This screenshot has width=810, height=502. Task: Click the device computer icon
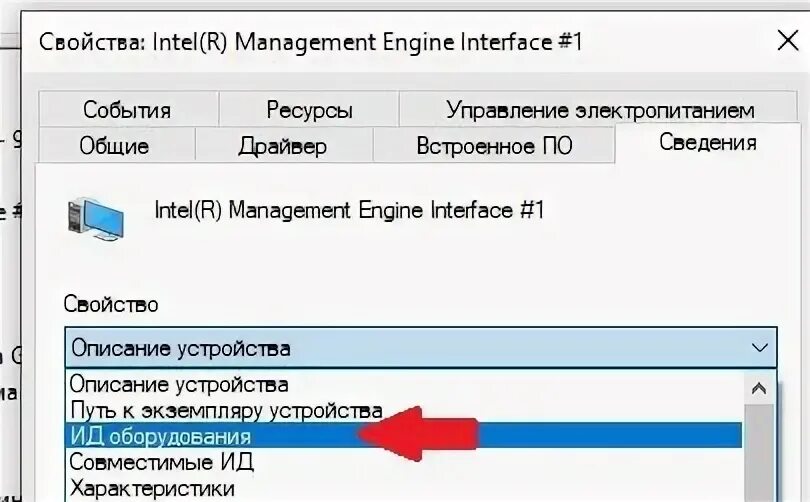tap(95, 218)
